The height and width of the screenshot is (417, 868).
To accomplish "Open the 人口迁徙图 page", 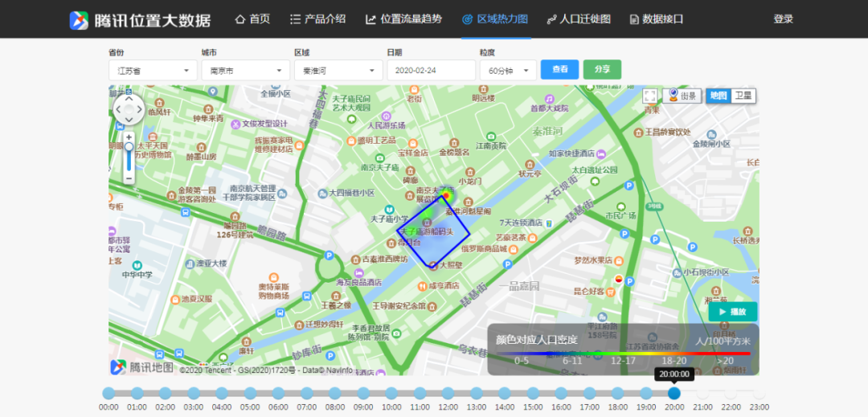I will point(579,19).
